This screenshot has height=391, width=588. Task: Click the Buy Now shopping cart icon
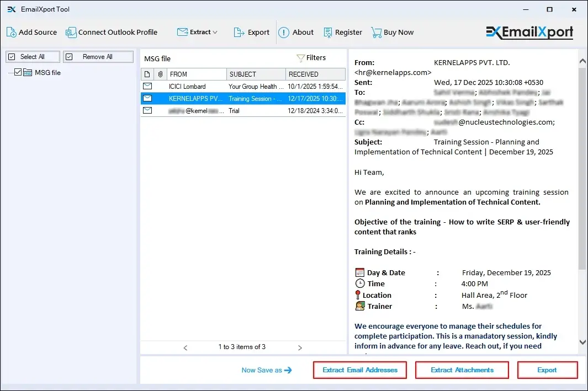click(376, 32)
